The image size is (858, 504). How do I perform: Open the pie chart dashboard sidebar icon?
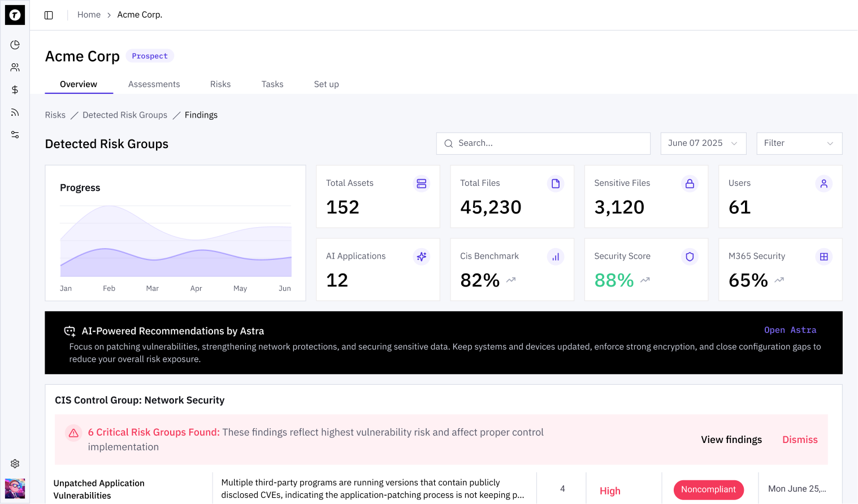pyautogui.click(x=15, y=45)
